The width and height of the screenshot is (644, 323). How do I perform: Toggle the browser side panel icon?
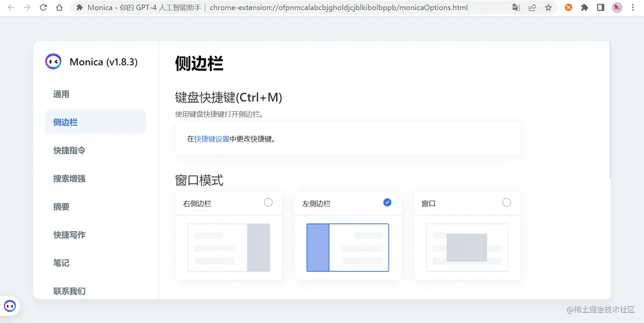pyautogui.click(x=601, y=8)
